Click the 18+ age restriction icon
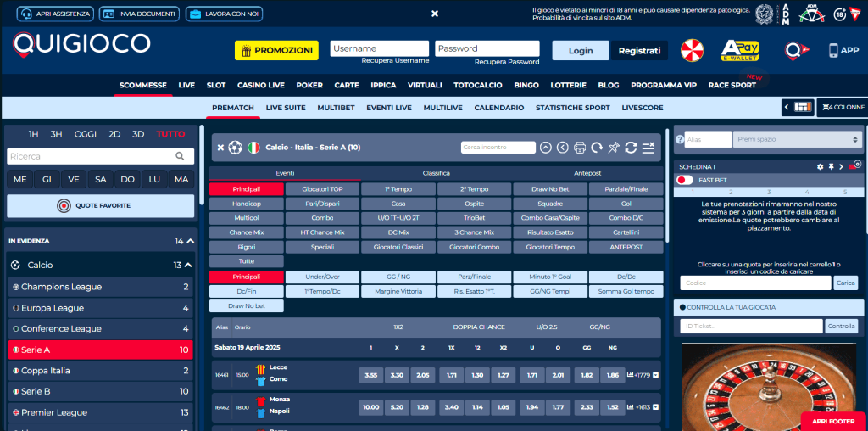This screenshot has width=868, height=431. (840, 14)
